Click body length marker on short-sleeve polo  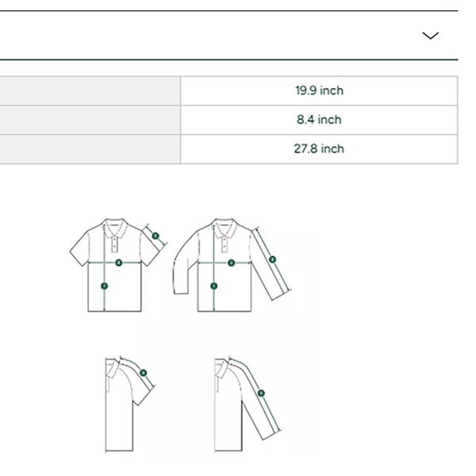(x=104, y=286)
